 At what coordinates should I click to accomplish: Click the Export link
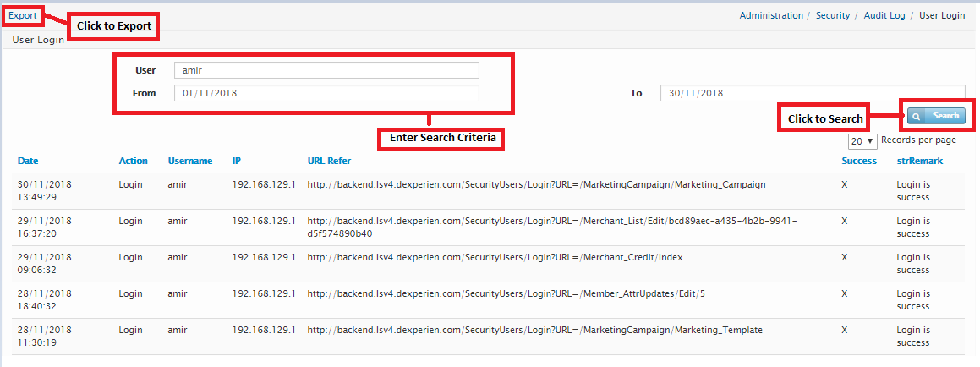[x=23, y=15]
